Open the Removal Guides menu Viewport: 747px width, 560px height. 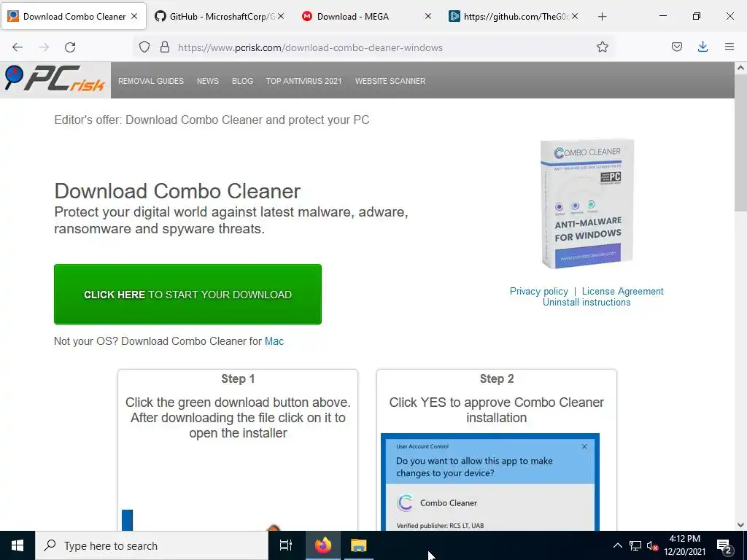point(151,81)
